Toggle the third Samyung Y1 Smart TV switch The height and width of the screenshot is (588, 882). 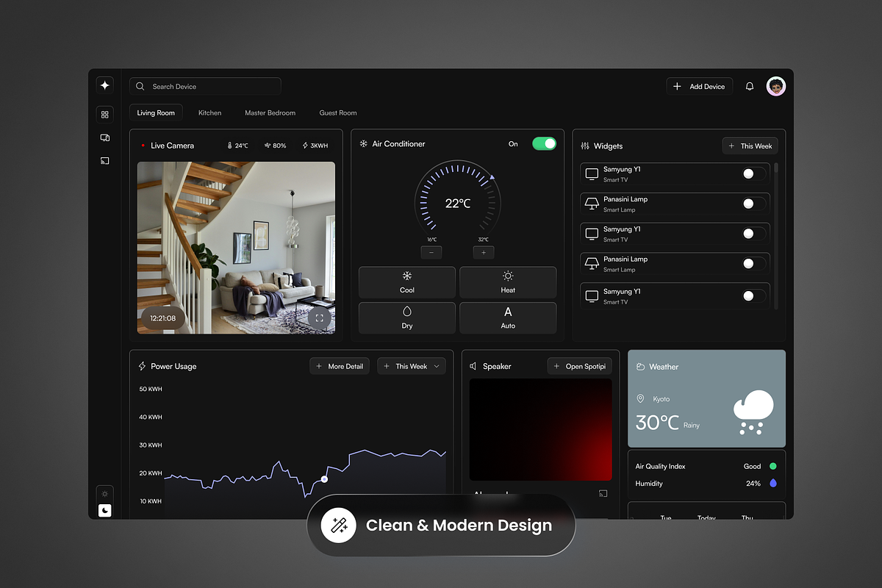(753, 296)
